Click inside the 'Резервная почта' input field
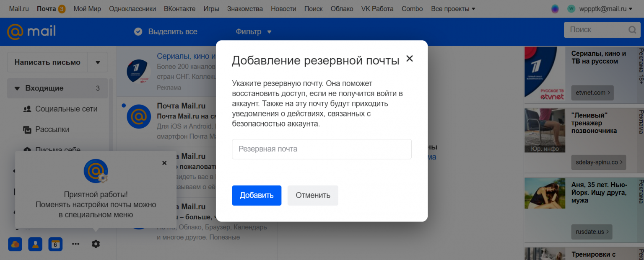Image resolution: width=644 pixels, height=260 pixels. pyautogui.click(x=322, y=149)
